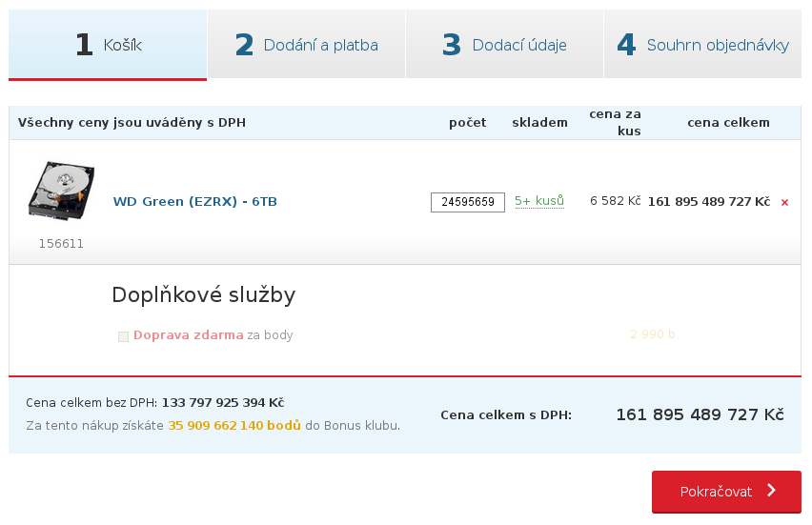This screenshot has width=812, height=525.
Task: Check 5+ kusů stock availability link
Action: point(539,201)
